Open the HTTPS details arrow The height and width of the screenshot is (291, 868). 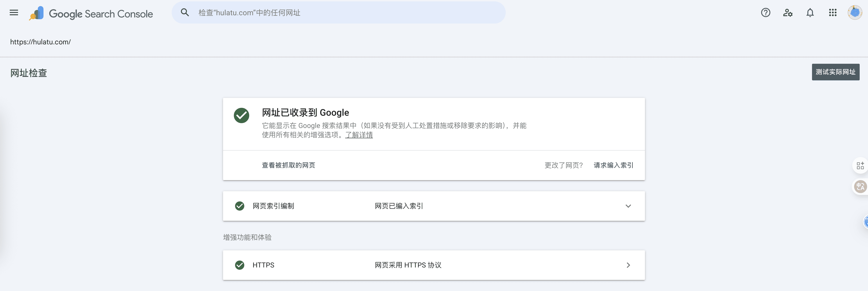(628, 265)
